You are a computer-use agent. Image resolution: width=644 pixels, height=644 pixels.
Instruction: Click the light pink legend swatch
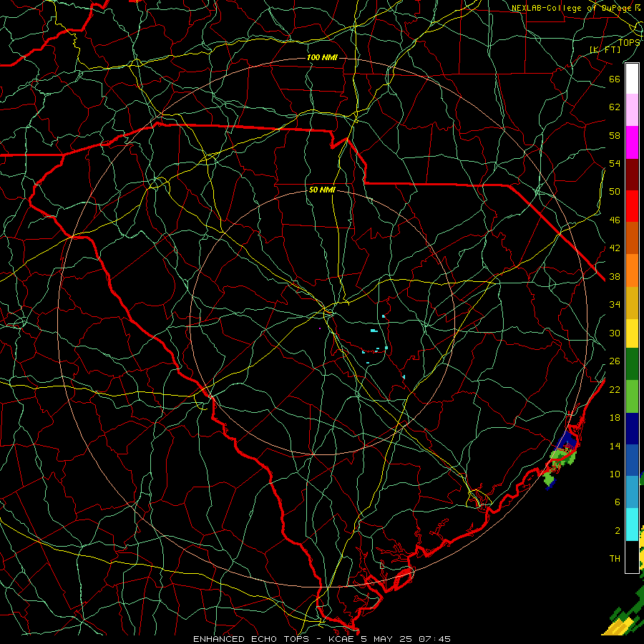(x=632, y=109)
